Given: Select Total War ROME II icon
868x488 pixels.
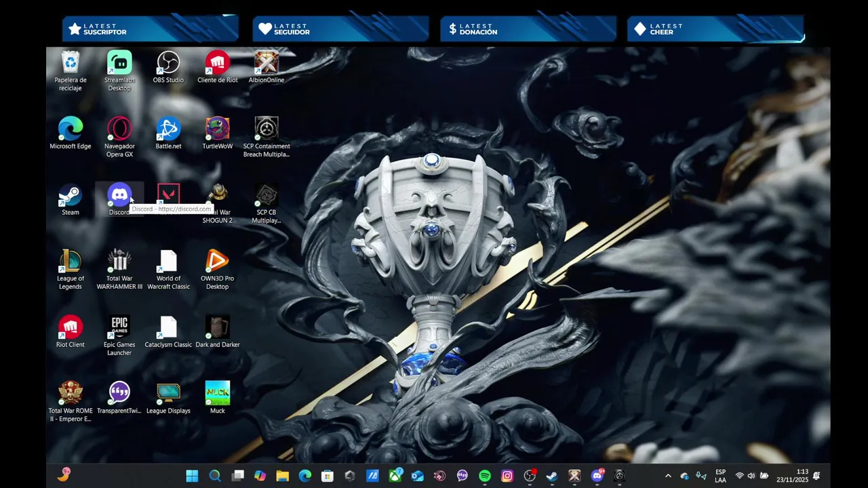Looking at the screenshot, I should coord(71,401).
